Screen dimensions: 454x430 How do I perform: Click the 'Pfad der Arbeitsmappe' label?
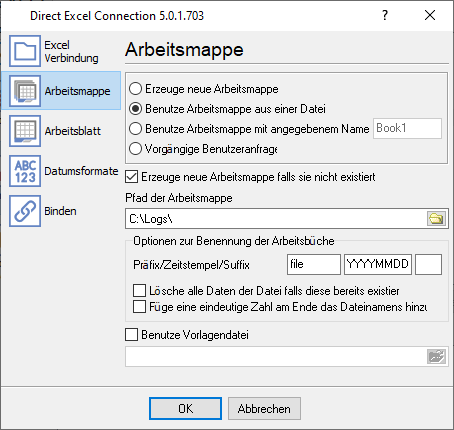(x=179, y=198)
